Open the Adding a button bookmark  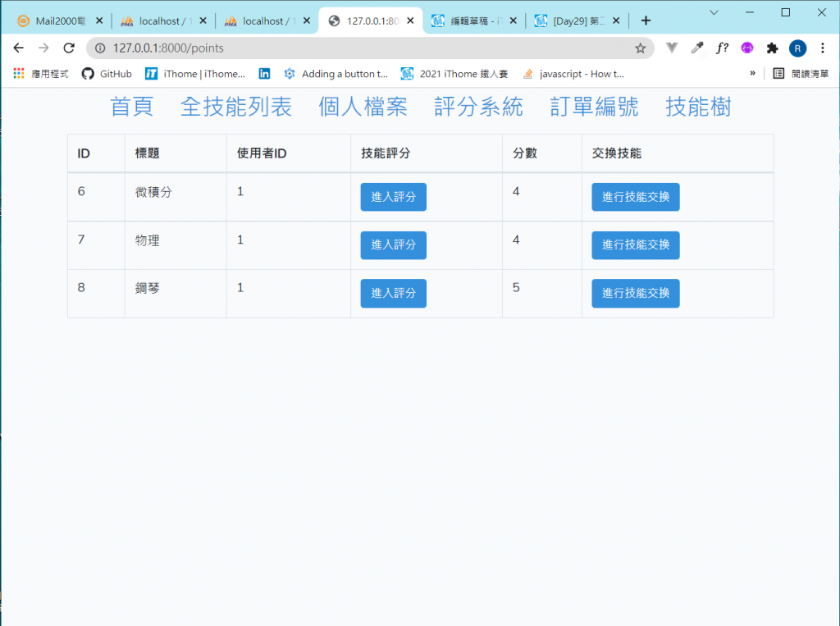point(336,73)
